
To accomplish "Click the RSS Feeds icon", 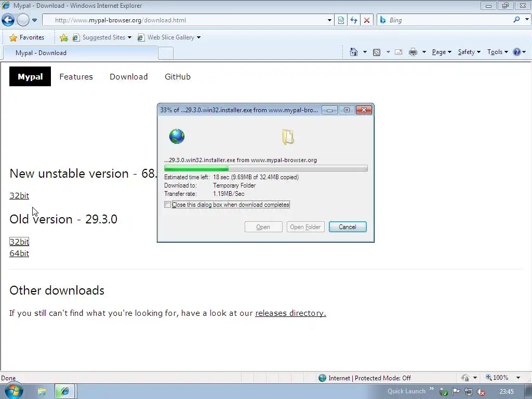I will pyautogui.click(x=377, y=52).
